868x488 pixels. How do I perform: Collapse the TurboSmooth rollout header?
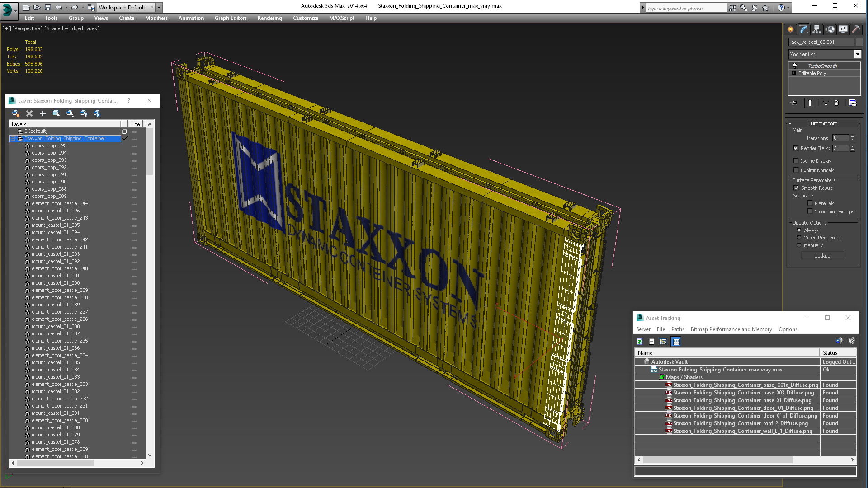click(x=823, y=123)
